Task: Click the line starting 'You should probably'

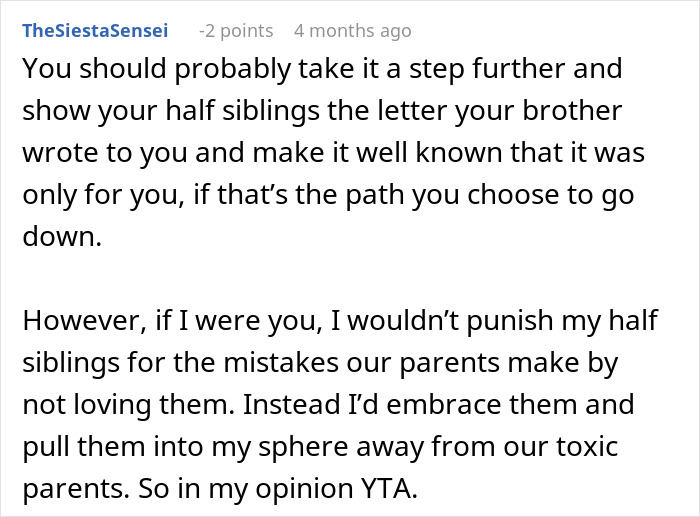Action: pyautogui.click(x=322, y=69)
